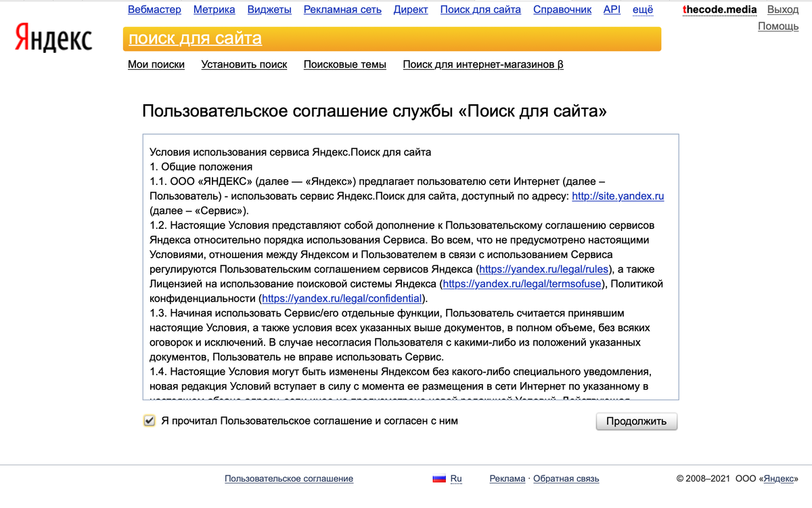This screenshot has height=508, width=812.
Task: Open the API link
Action: 612,9
